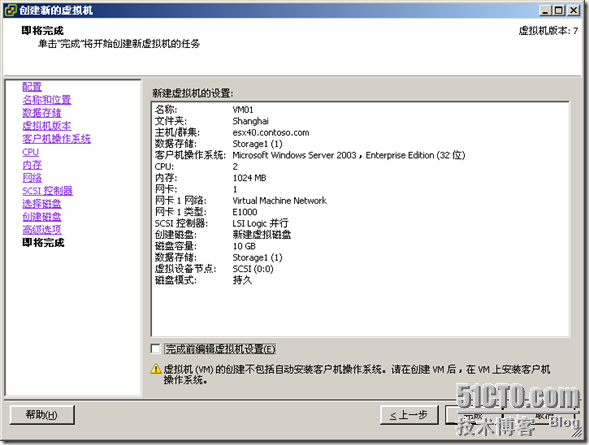Select the current 即将完成 step in the sidebar
The width and height of the screenshot is (589, 445).
click(x=43, y=243)
